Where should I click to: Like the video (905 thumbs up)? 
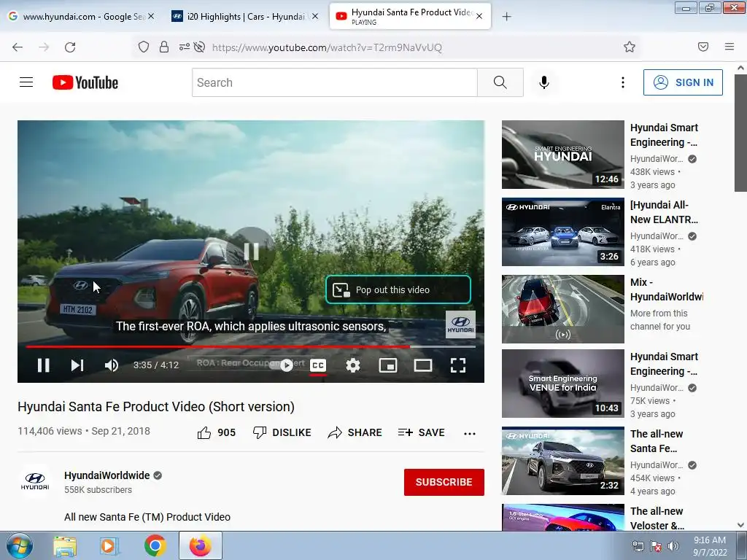pyautogui.click(x=217, y=432)
